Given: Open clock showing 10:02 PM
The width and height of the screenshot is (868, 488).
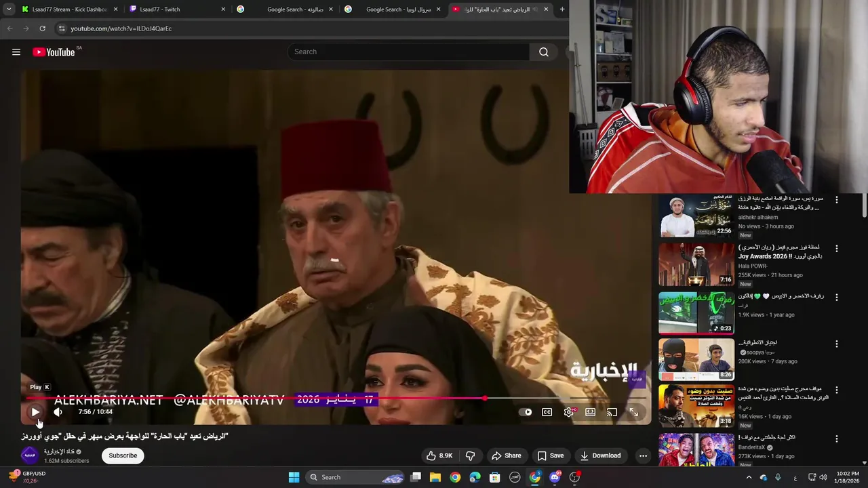Looking at the screenshot, I should pos(848,477).
